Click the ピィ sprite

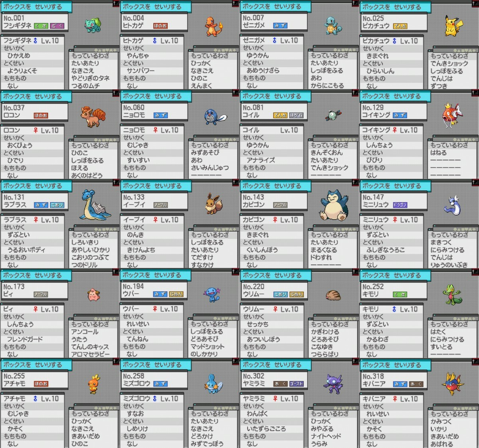point(93,295)
